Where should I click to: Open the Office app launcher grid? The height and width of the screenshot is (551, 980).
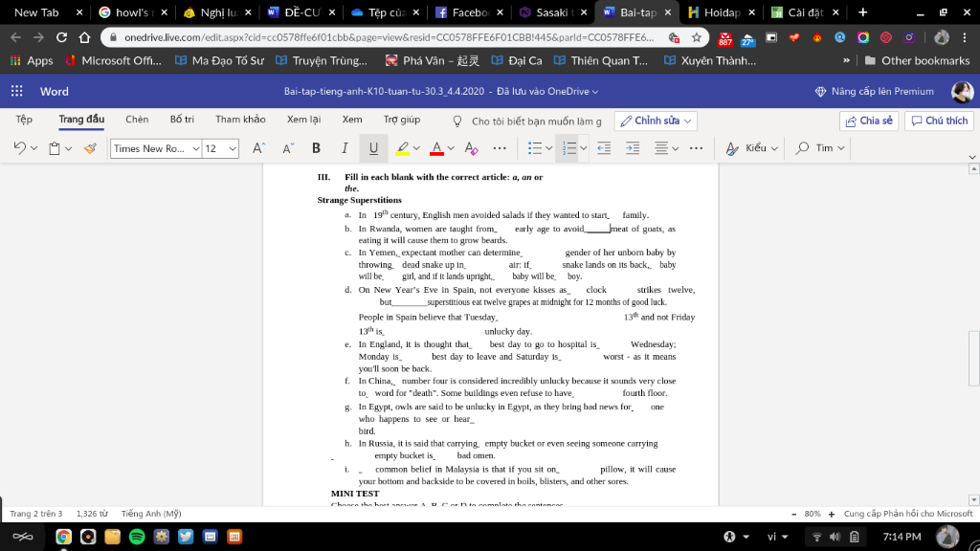coord(17,91)
